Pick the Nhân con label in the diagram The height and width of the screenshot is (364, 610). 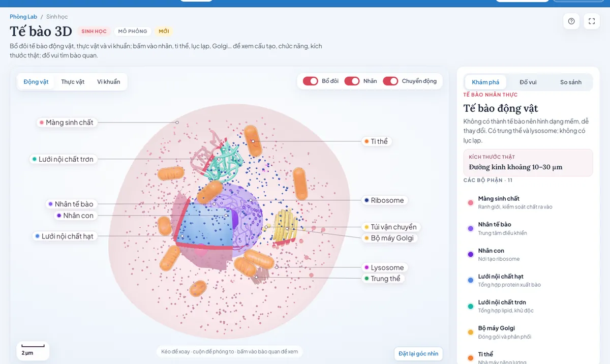[x=75, y=216]
